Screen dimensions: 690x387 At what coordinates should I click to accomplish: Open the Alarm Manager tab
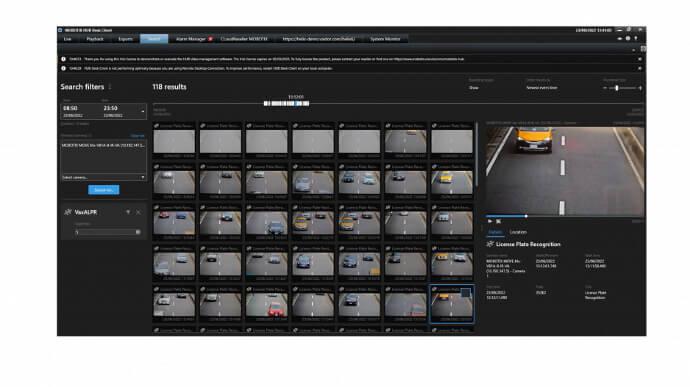191,39
